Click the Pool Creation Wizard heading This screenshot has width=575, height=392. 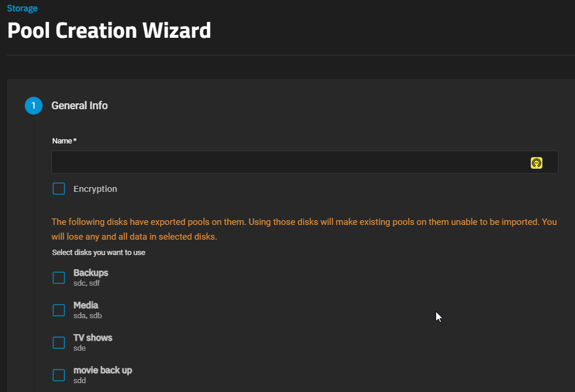pyautogui.click(x=109, y=30)
